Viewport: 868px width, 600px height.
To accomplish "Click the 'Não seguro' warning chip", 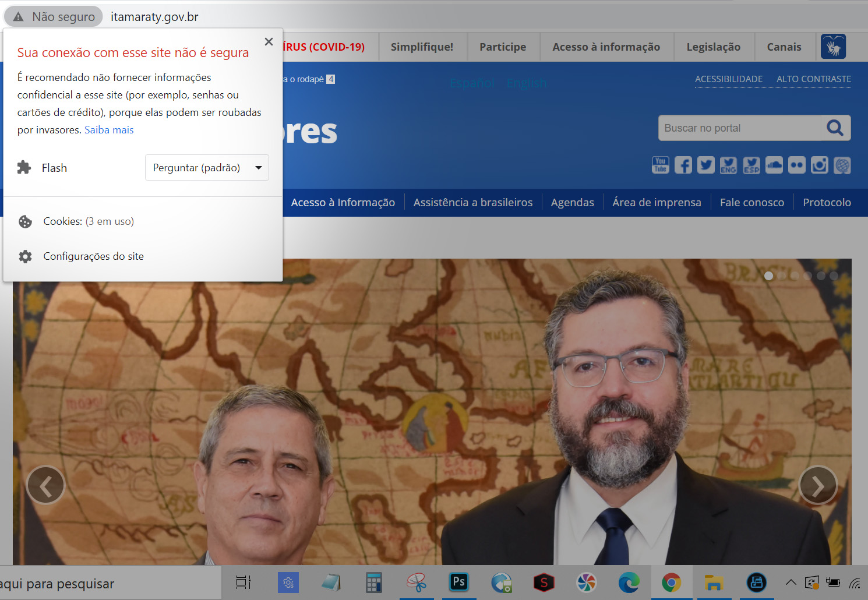I will click(54, 17).
